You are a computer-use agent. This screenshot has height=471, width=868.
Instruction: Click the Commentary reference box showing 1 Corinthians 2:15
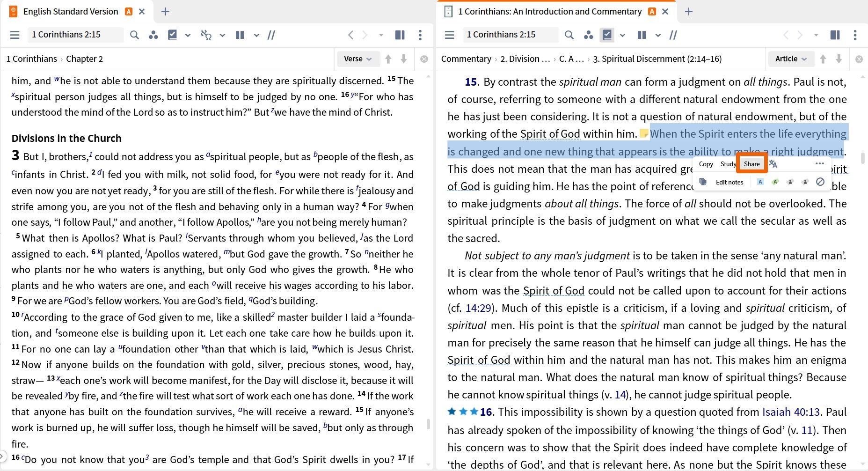(x=511, y=35)
